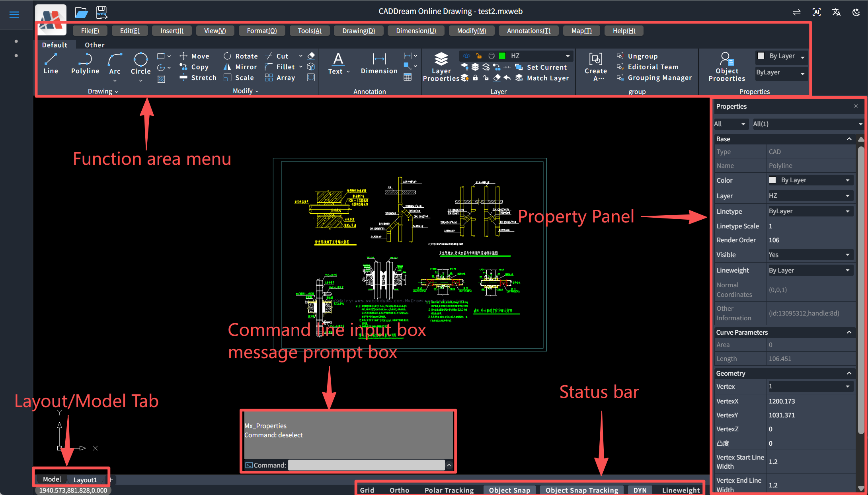
Task: Activate the Stretch tool
Action: click(x=198, y=78)
